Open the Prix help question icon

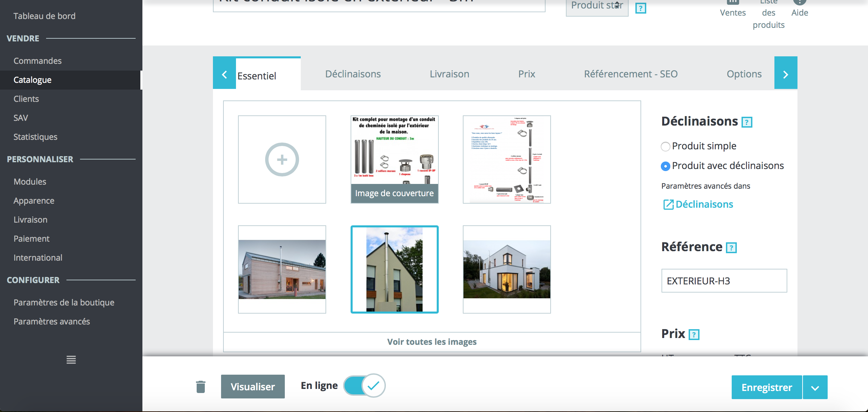click(694, 335)
